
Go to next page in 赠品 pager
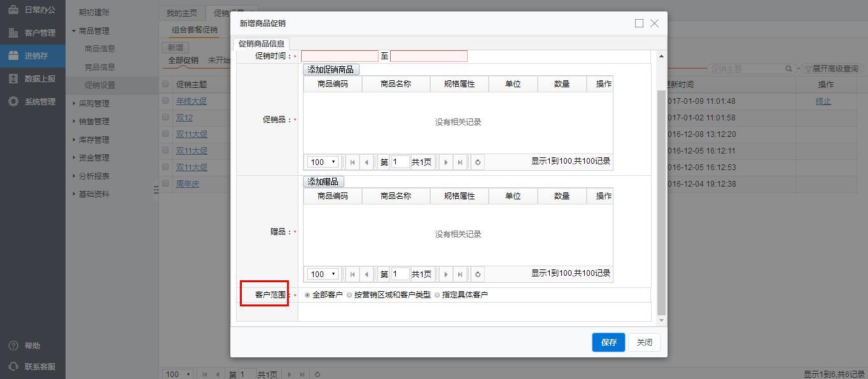[x=445, y=275]
